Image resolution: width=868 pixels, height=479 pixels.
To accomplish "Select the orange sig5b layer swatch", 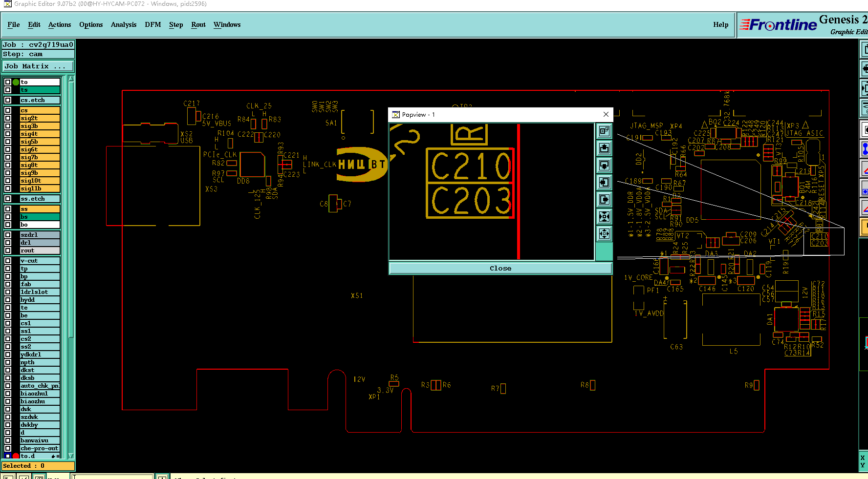I will click(40, 142).
